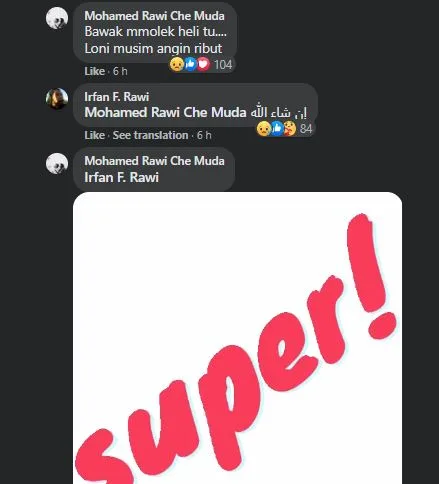
Task: Click the care hug reaction on Irfan's comment
Action: 290,129
